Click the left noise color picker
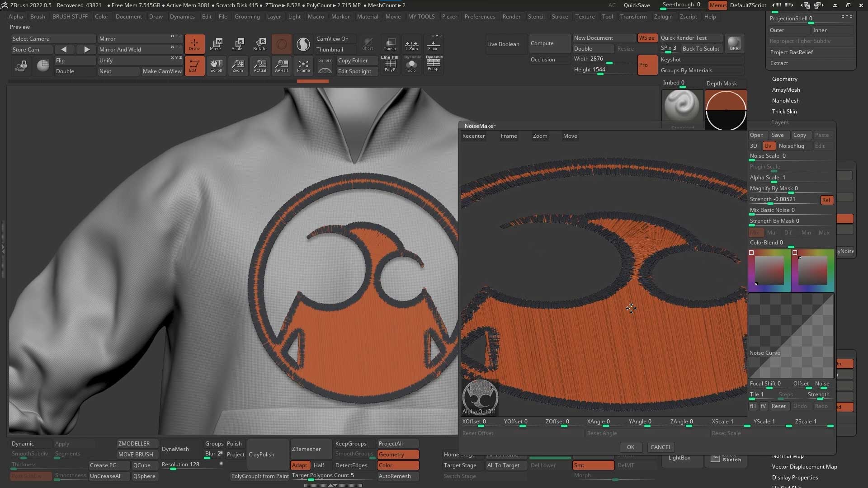This screenshot has width=868, height=488. pyautogui.click(x=769, y=270)
